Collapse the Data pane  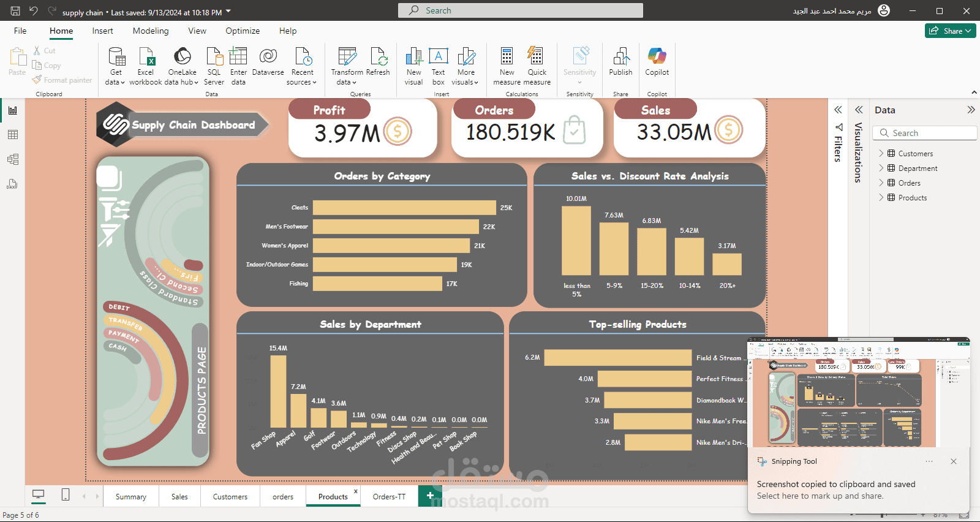pyautogui.click(x=971, y=110)
